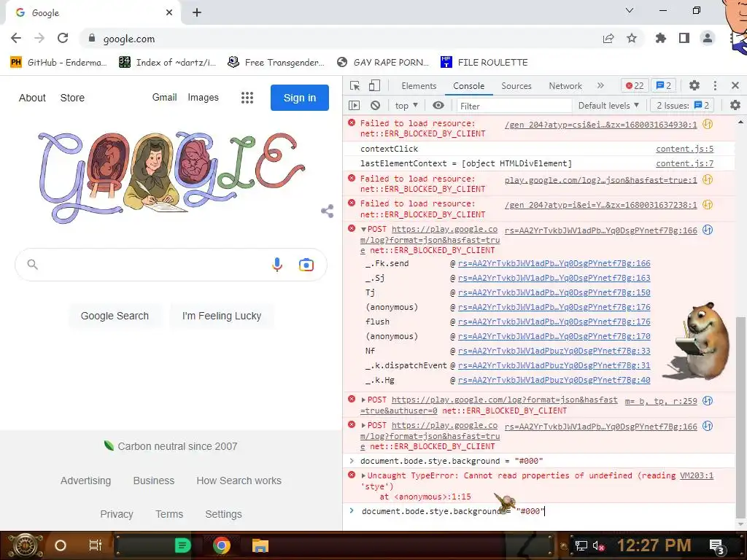Open console settings gear icon
This screenshot has height=560, width=747.
point(735,105)
